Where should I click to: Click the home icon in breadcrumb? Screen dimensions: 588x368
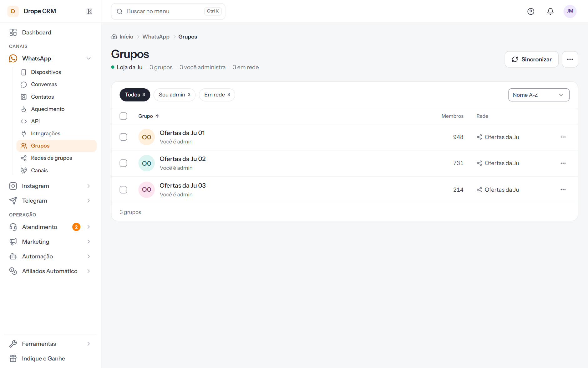[114, 37]
